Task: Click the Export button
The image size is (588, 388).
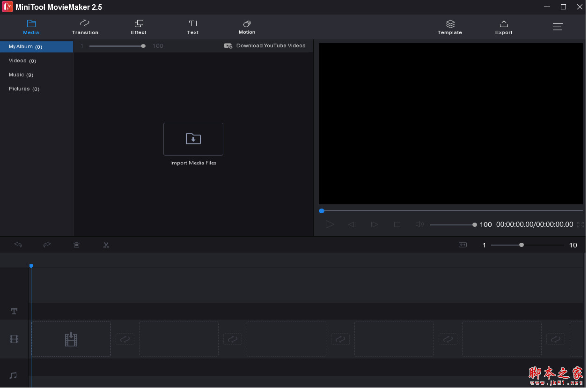Action: pos(504,27)
